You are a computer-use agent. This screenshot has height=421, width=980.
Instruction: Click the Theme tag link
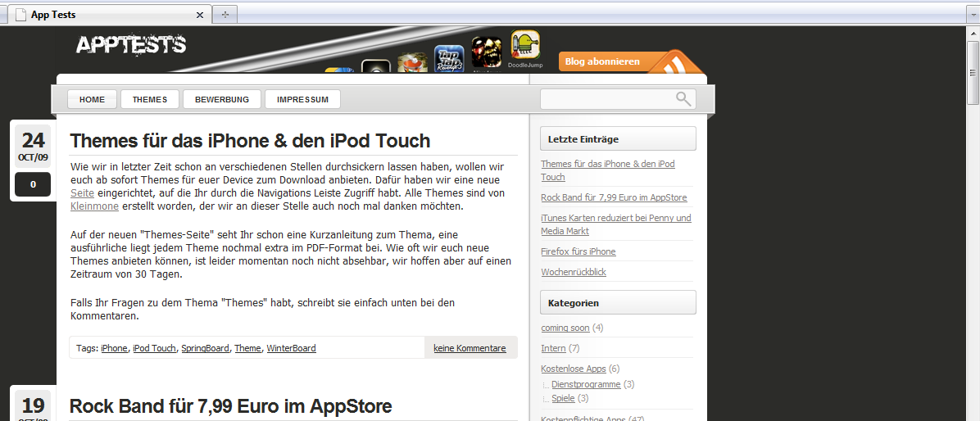pyautogui.click(x=247, y=348)
